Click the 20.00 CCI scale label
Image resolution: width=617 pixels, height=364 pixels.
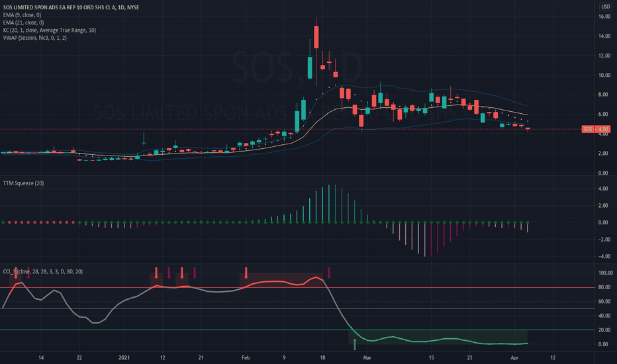coord(605,330)
